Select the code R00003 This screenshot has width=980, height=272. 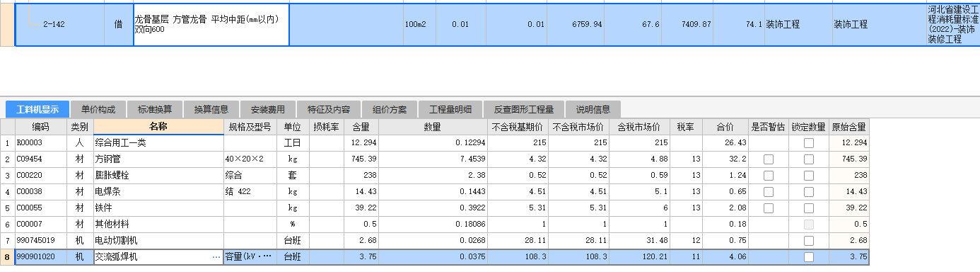[x=41, y=142]
